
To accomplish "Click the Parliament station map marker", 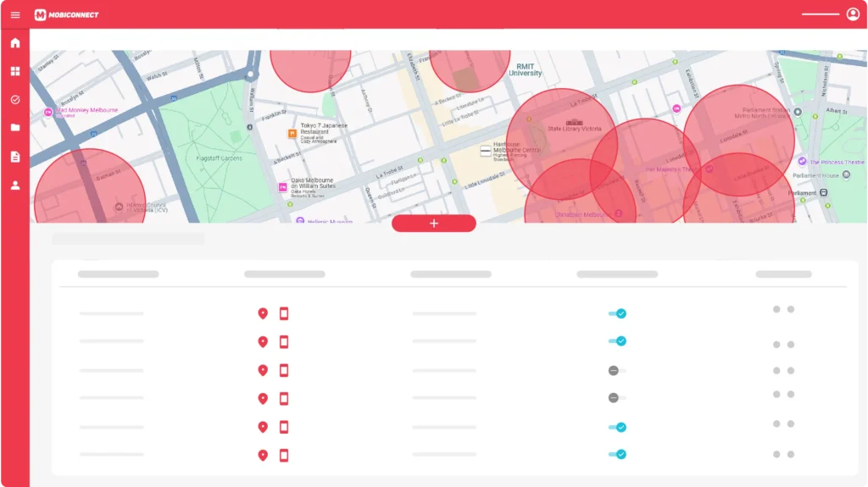I will pos(824,192).
